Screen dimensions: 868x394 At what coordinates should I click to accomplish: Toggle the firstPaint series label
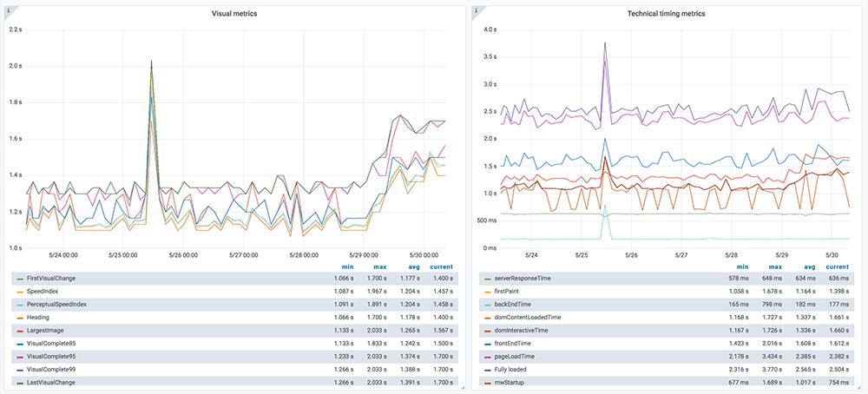[505, 291]
